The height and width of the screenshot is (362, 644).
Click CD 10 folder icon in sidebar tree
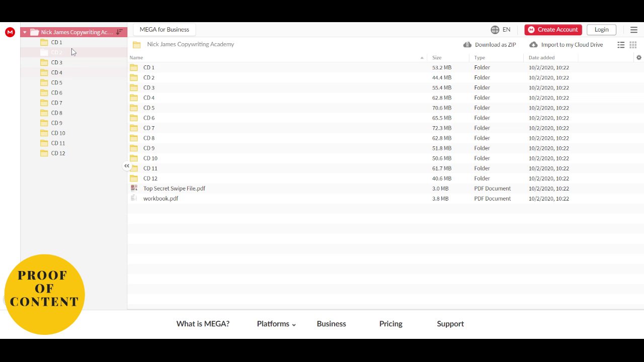coord(44,133)
